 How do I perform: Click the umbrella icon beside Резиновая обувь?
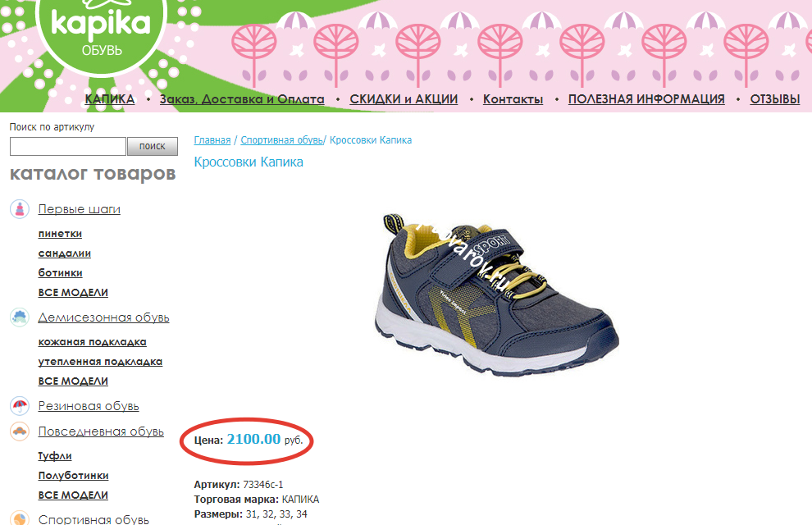click(x=20, y=405)
